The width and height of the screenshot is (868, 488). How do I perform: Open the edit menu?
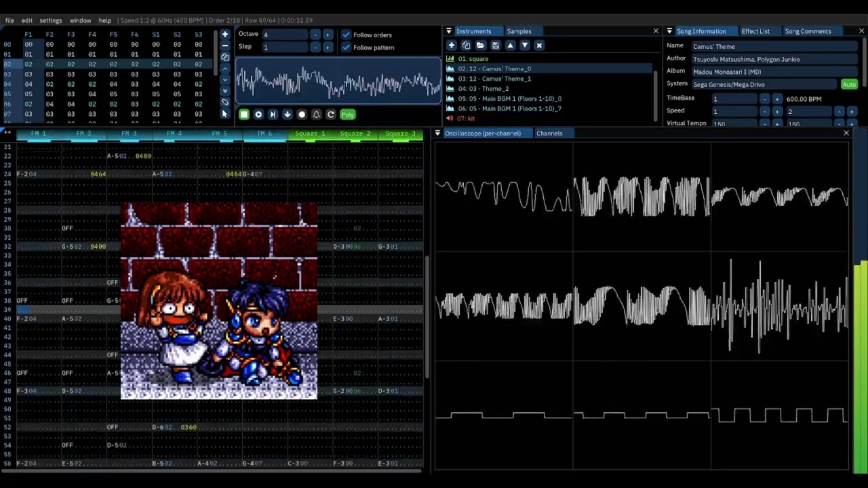[27, 20]
